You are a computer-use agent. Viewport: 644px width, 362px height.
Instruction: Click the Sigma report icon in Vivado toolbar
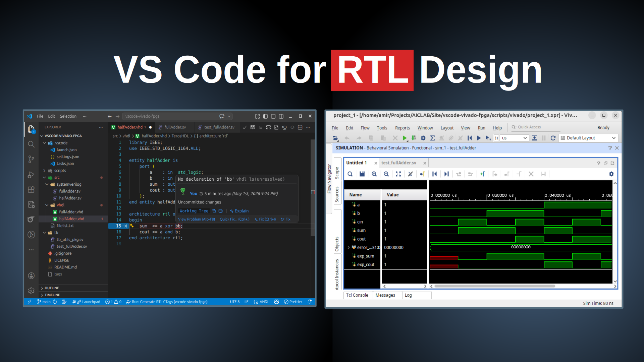[433, 138]
